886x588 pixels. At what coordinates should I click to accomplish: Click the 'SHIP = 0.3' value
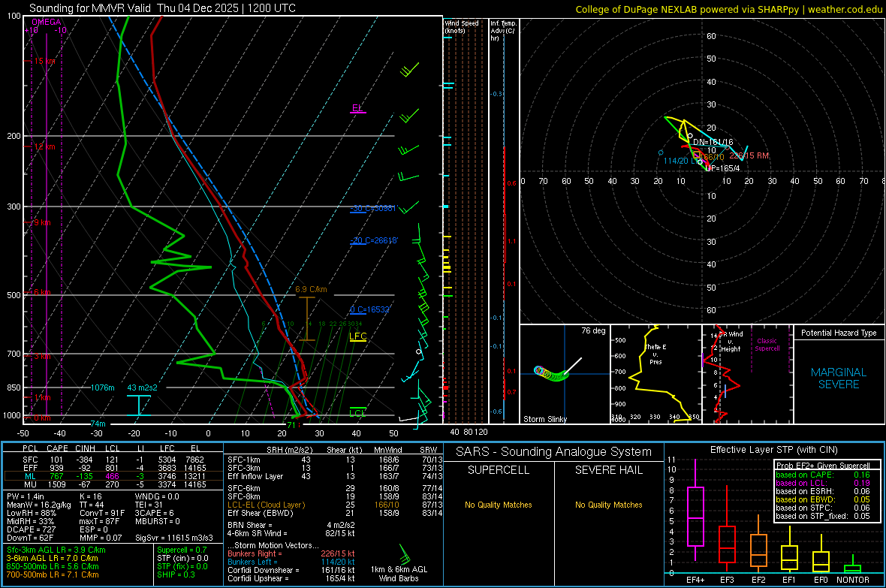176,574
